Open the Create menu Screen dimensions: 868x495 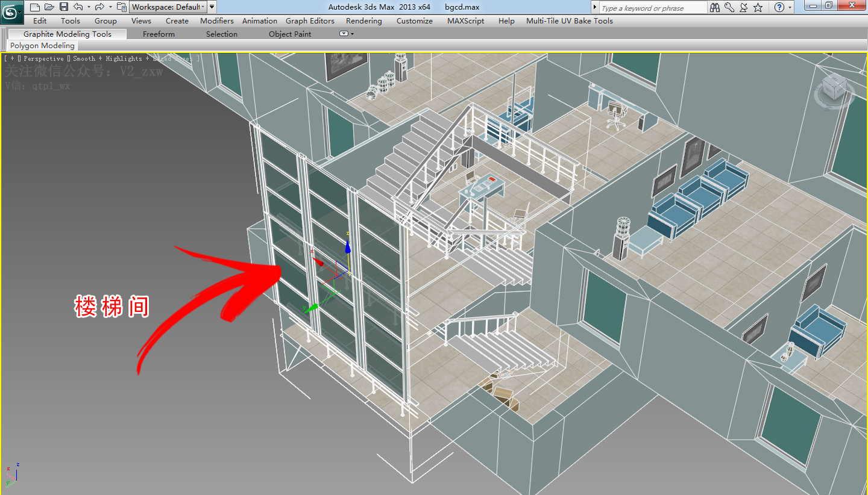tap(177, 20)
